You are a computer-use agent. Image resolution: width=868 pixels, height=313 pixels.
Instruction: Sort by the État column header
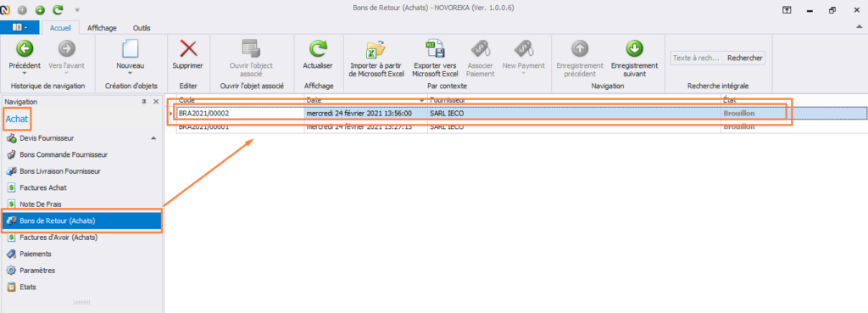tap(793, 100)
